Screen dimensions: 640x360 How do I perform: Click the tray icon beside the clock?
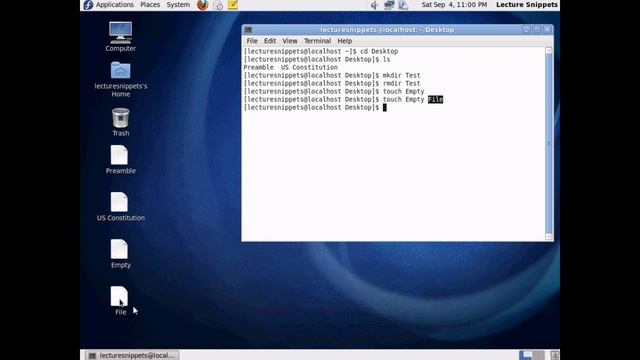point(403,5)
